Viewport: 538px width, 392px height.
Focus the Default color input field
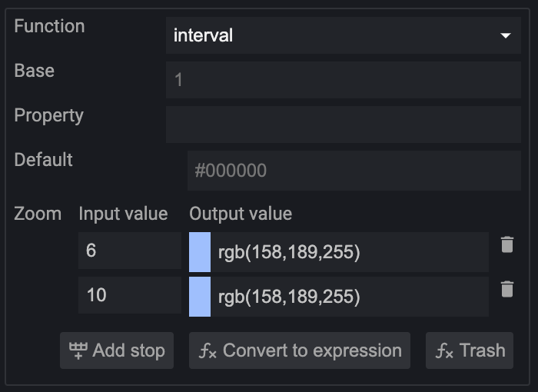tap(354, 170)
